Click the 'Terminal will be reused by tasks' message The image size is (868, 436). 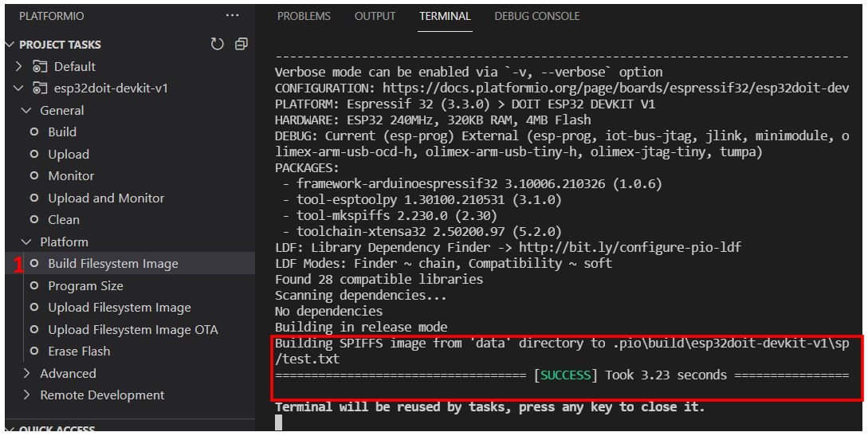[x=490, y=407]
